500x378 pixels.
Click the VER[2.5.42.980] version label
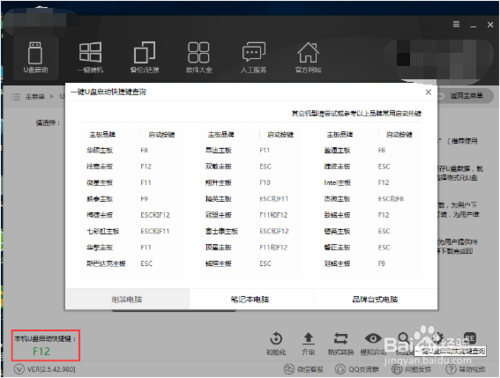pos(51,369)
